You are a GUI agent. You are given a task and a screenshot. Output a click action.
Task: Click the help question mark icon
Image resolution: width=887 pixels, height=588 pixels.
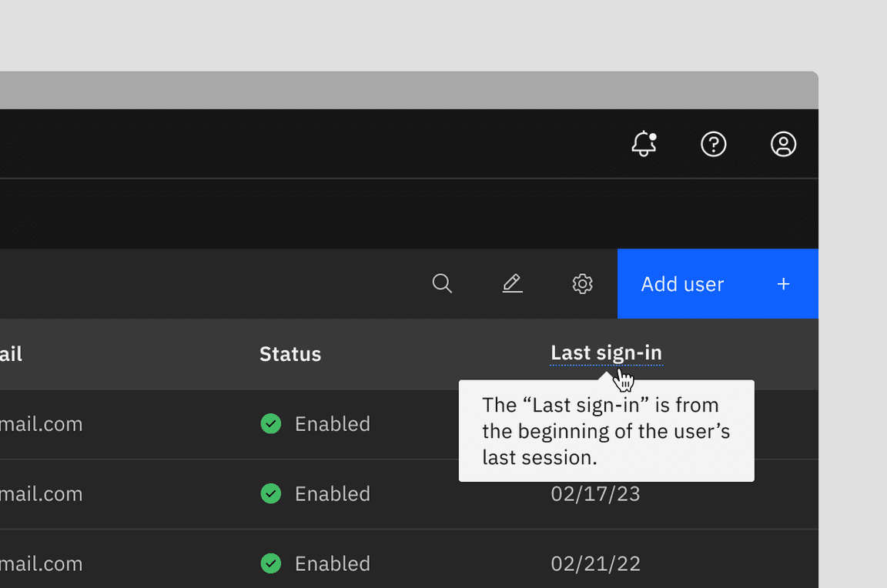pos(713,144)
